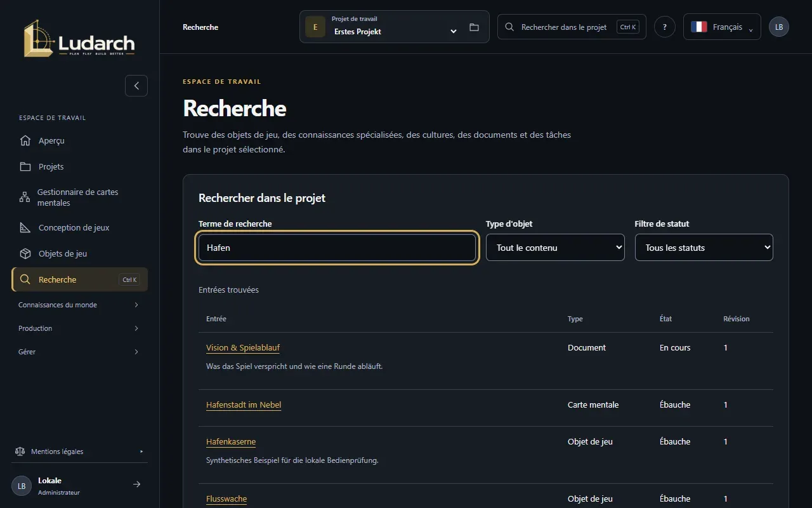Click Ébauche status in Hafenkaserne row
This screenshot has width=812, height=508.
click(675, 442)
